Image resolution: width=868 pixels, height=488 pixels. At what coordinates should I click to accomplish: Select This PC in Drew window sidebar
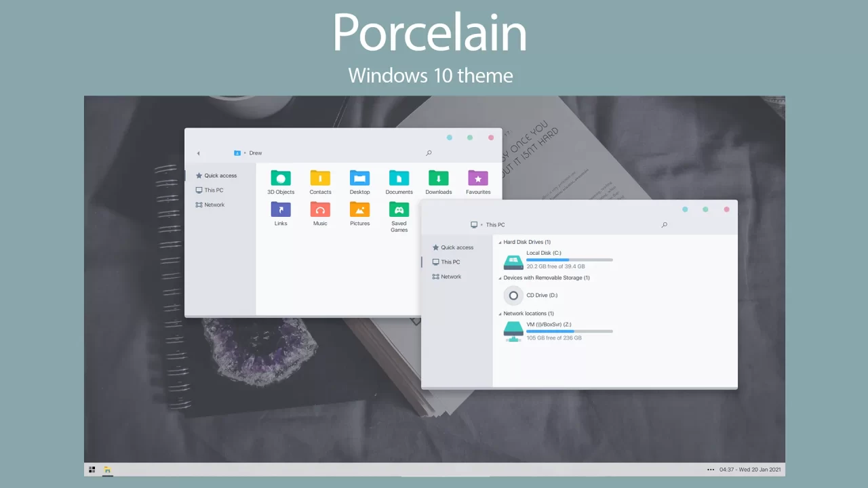(x=210, y=190)
